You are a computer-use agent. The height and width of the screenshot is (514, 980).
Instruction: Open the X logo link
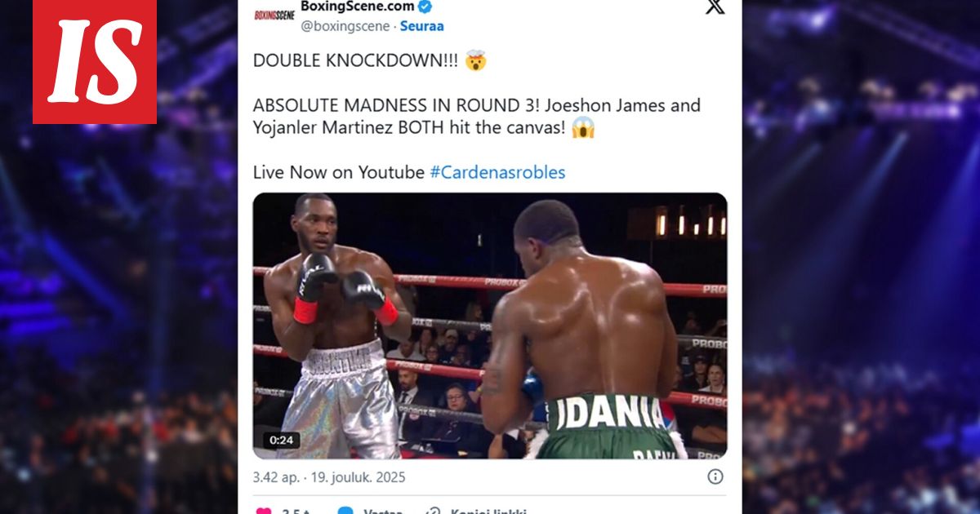tap(715, 7)
